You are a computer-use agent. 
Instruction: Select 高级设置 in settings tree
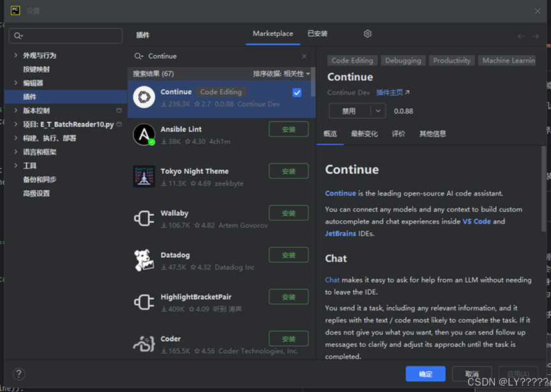click(36, 193)
